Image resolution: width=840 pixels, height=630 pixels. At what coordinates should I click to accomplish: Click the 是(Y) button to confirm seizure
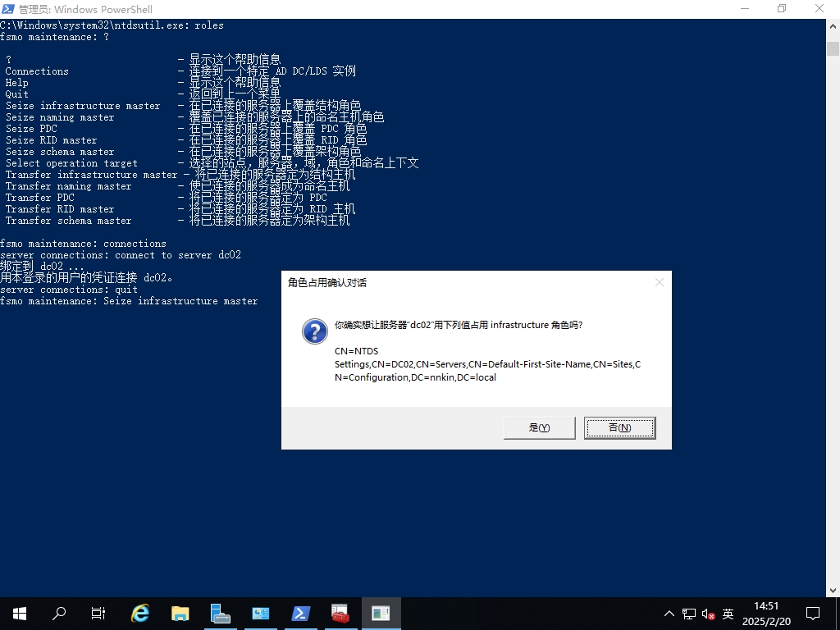(539, 427)
